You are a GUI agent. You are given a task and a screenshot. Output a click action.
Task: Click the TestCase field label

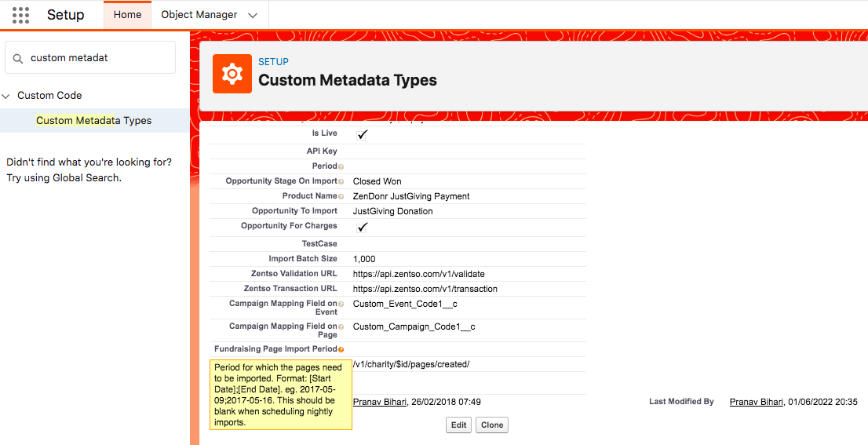click(319, 243)
